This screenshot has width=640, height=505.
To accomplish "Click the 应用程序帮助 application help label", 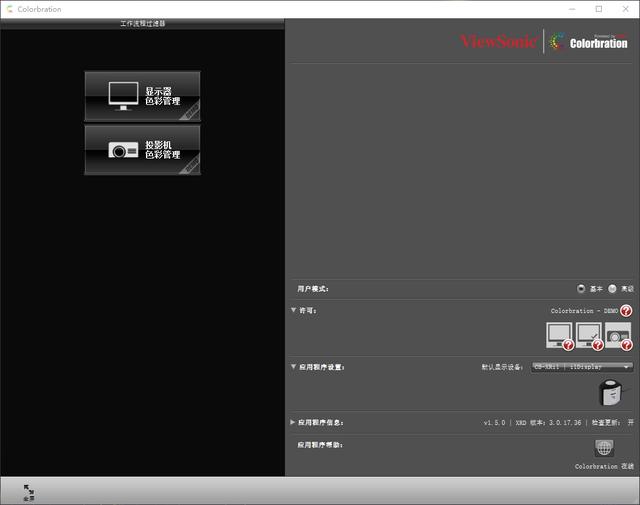I will pyautogui.click(x=320, y=445).
